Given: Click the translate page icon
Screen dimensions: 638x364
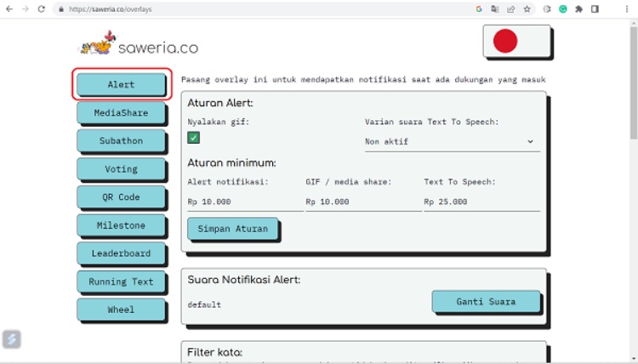Looking at the screenshot, I should tap(495, 9).
